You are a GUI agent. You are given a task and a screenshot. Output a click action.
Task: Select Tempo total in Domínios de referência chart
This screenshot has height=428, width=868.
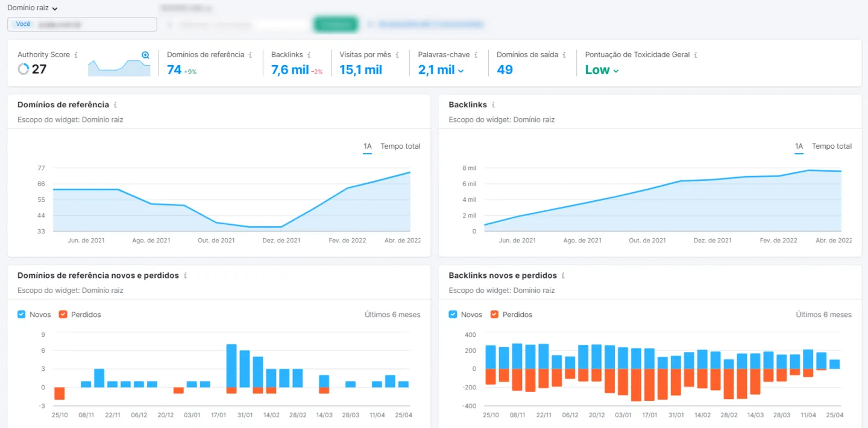(400, 146)
